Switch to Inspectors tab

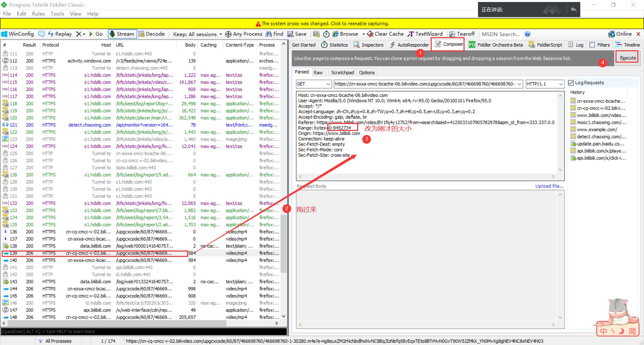point(368,45)
